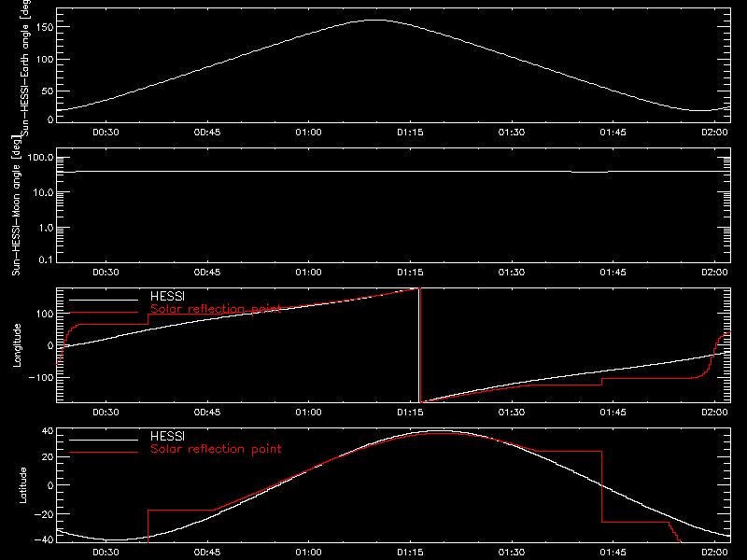Click the -40 tick on the Latitude plot

pos(44,539)
